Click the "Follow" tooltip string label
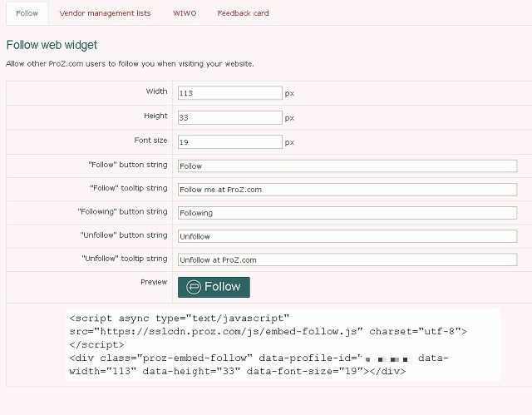532x415 pixels. (129, 188)
